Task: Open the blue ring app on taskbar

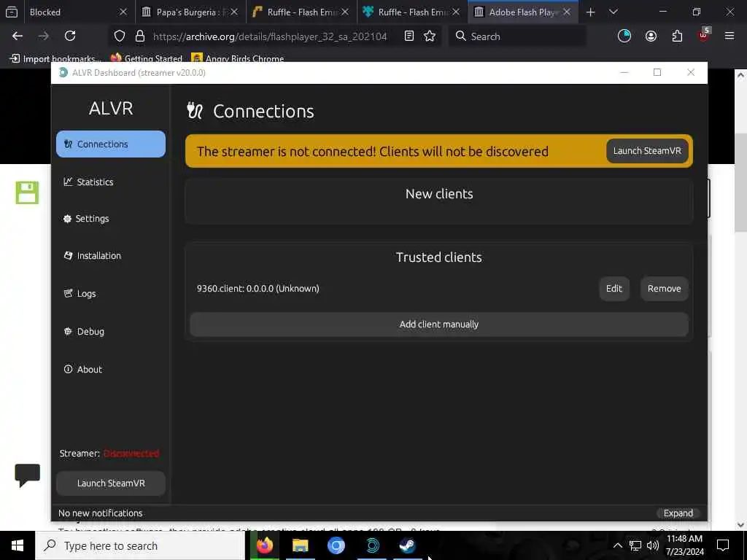Action: coord(336,545)
